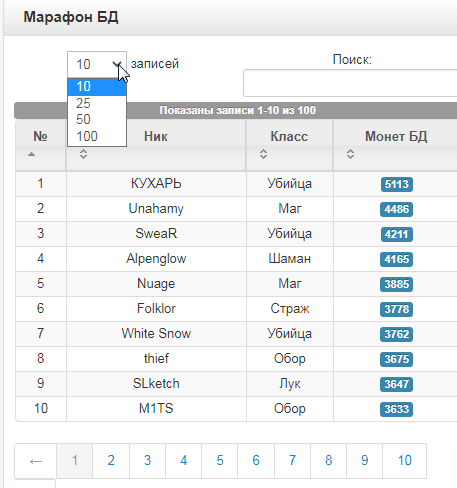
Task: Focus the Поиск search field
Action: coord(350,83)
